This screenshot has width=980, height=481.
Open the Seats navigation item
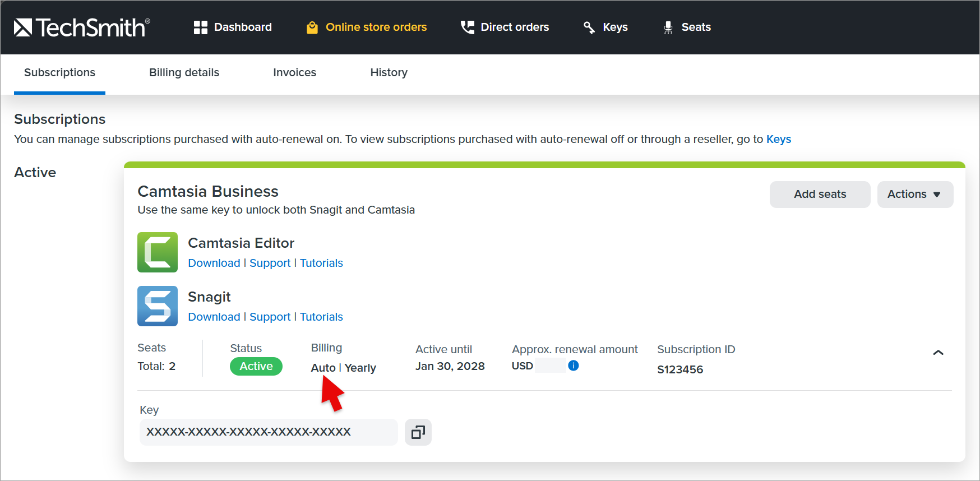pyautogui.click(x=687, y=27)
